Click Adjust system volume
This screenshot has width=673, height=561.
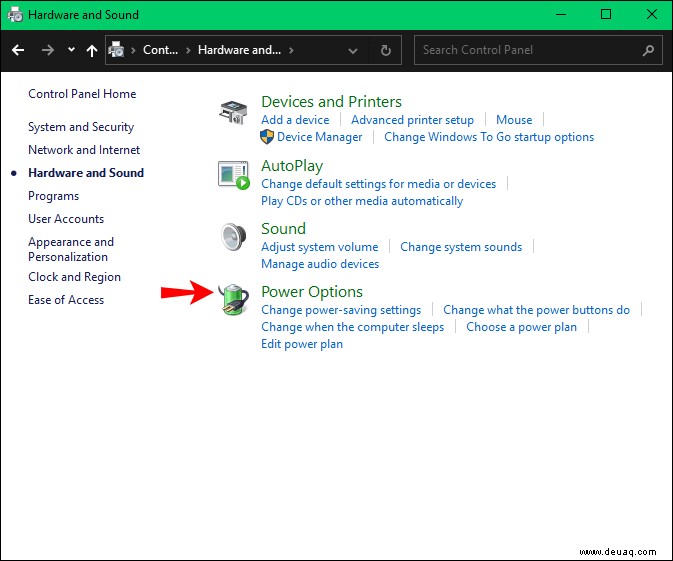click(320, 247)
